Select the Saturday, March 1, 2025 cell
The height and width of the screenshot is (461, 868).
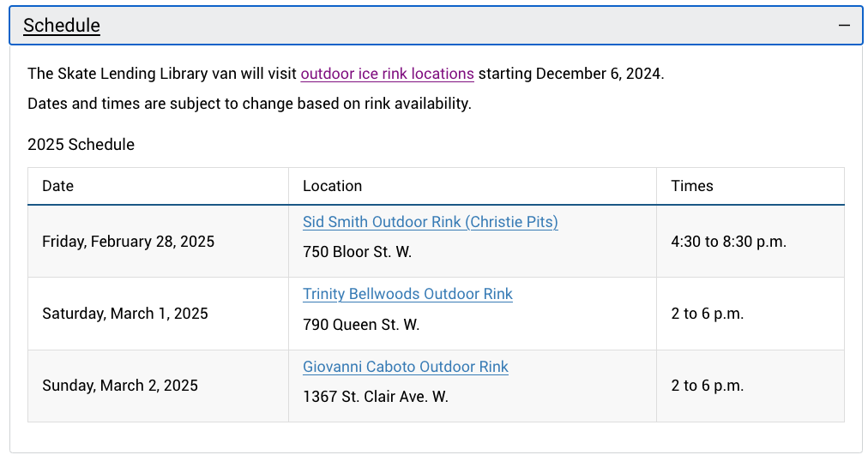pyautogui.click(x=159, y=314)
